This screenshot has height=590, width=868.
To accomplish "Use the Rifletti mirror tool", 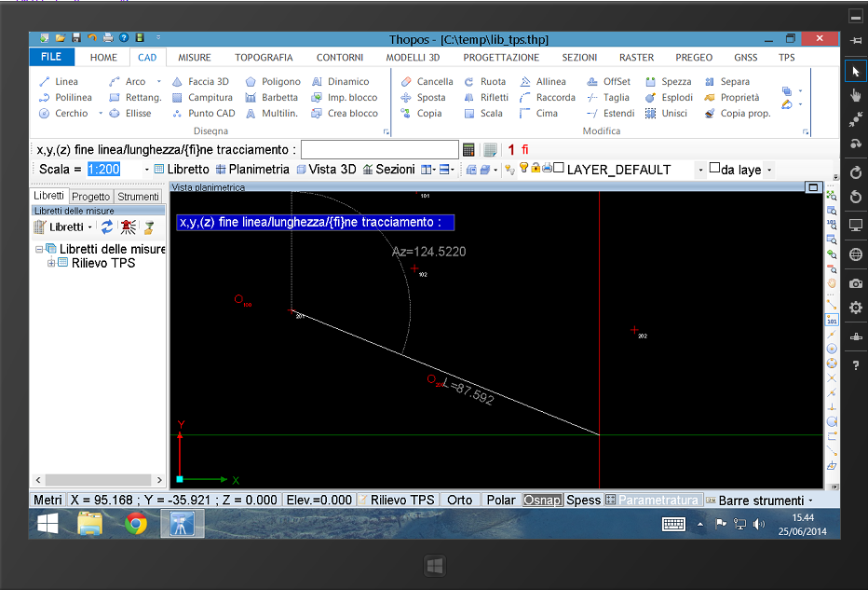I will [486, 98].
